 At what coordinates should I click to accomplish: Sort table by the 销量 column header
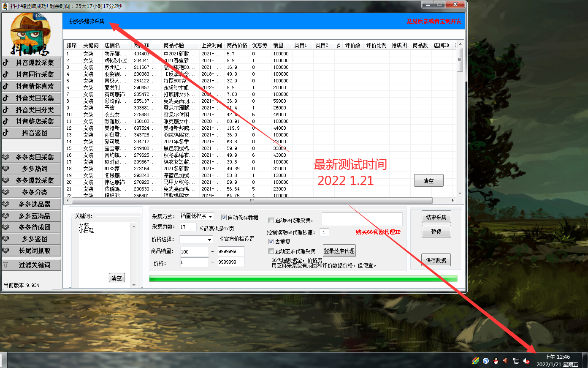[x=279, y=45]
